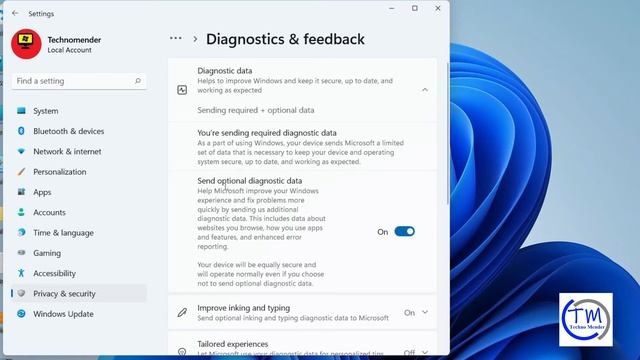The image size is (640, 360).
Task: Maximize the Settings window
Action: pos(415,8)
